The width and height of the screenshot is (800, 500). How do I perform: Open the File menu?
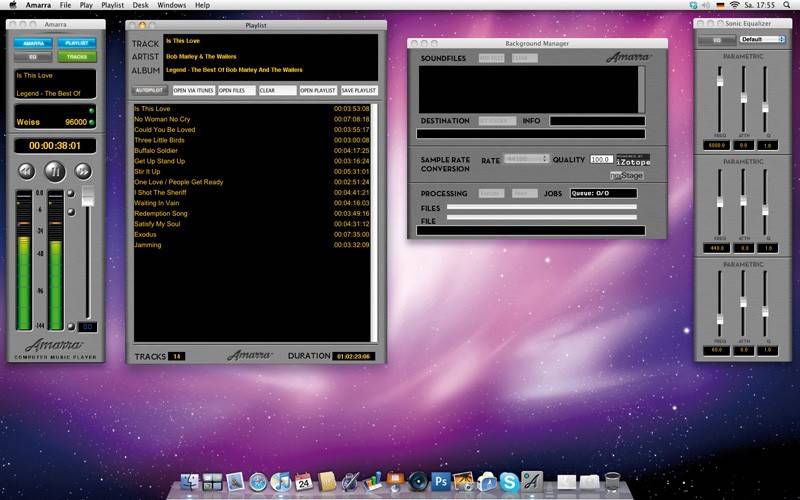click(x=65, y=5)
